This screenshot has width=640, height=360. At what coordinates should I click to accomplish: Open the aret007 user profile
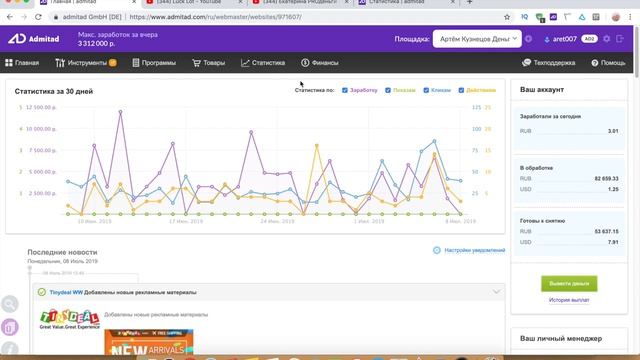pyautogui.click(x=561, y=39)
